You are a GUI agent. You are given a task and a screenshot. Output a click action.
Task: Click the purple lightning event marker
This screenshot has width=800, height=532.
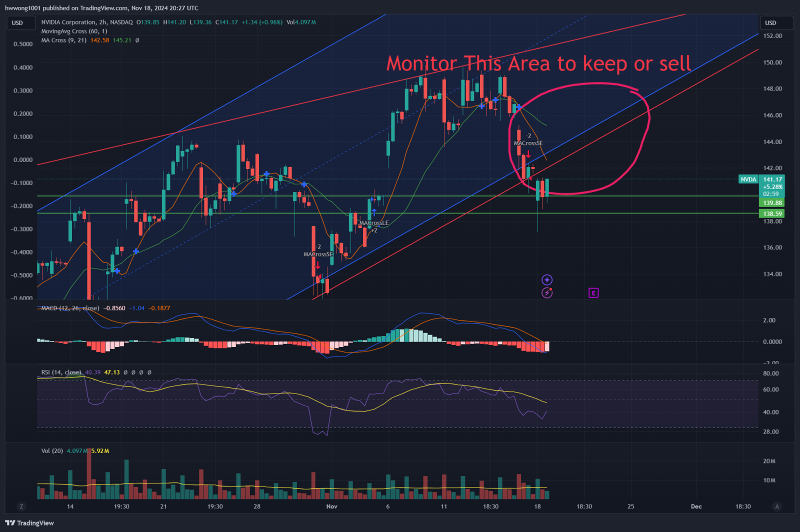547,293
